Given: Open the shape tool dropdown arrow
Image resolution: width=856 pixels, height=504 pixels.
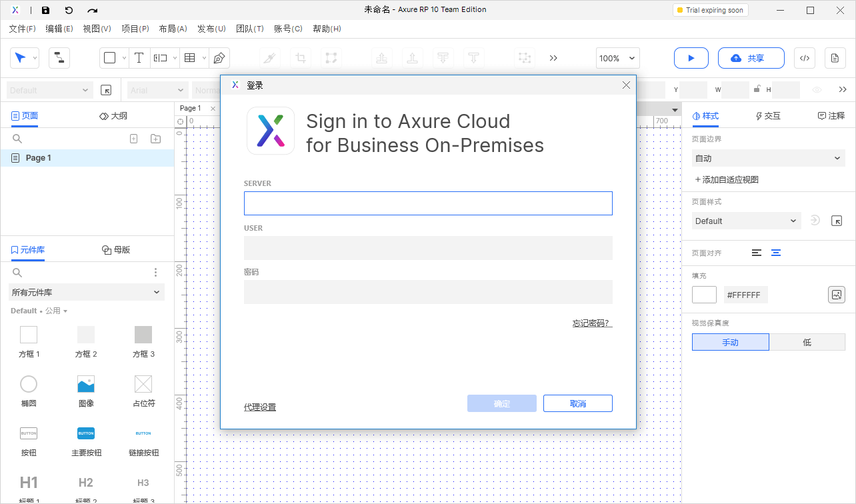Looking at the screenshot, I should (124, 58).
